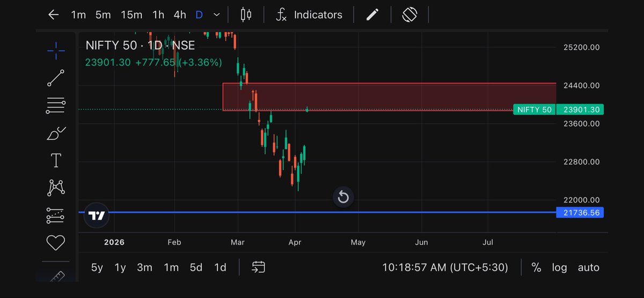Open the go to date calendar icon
Image resolution: width=644 pixels, height=298 pixels.
pyautogui.click(x=259, y=267)
